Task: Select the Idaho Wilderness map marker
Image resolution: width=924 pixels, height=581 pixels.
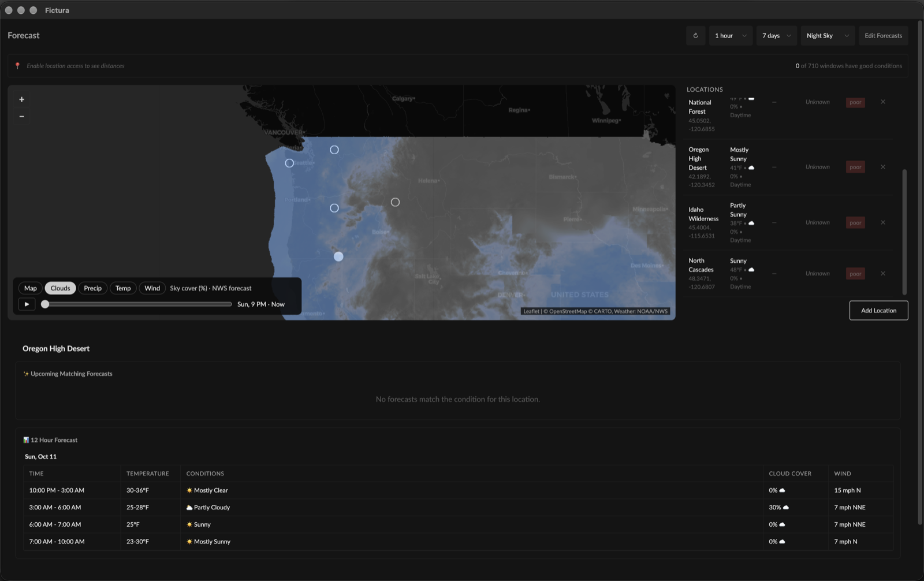Action: 395,202
